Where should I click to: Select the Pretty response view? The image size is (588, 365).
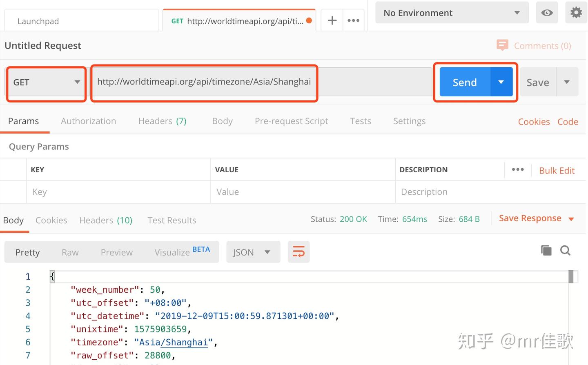pyautogui.click(x=27, y=252)
